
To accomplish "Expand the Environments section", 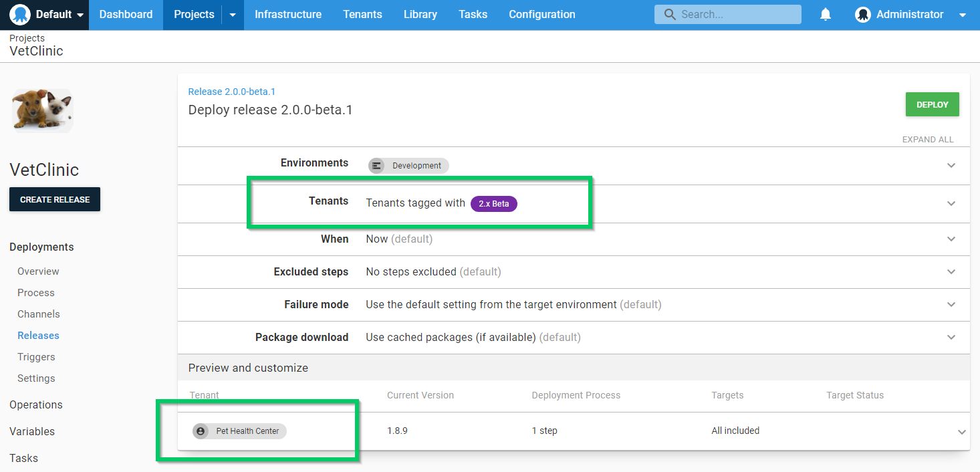I will 951,166.
